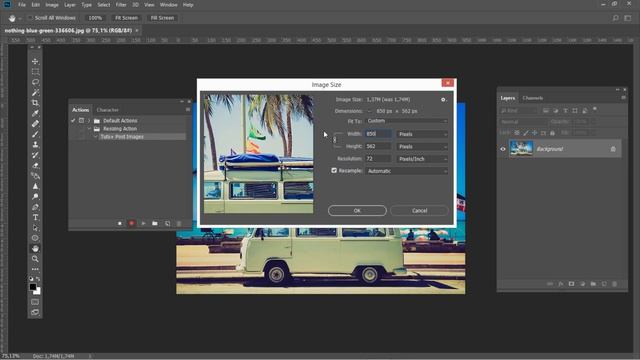This screenshot has height=360, width=640.
Task: Click the swap foreground and background colors icon
Action: (38, 279)
